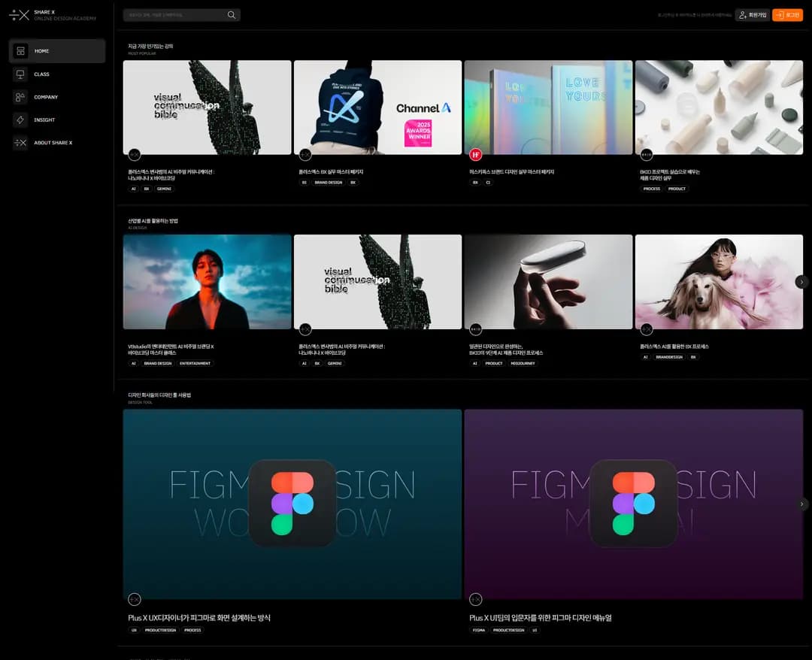Screen dimensions: 812x660
Task: Select the Class sidebar icon
Action: 21,74
